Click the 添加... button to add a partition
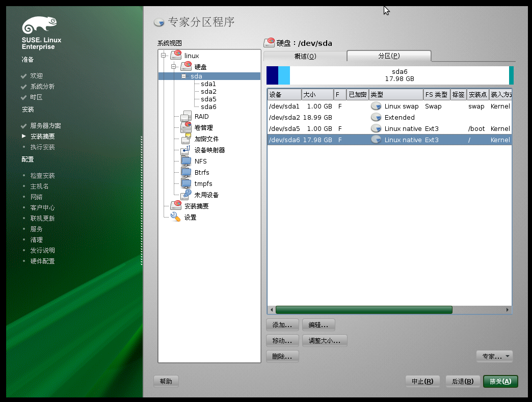The width and height of the screenshot is (532, 402). pos(282,325)
